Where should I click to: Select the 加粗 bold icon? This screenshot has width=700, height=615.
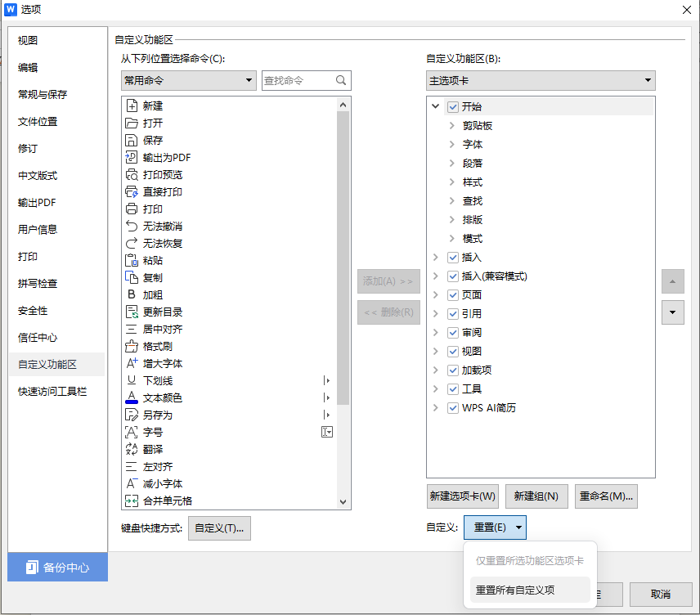pyautogui.click(x=131, y=294)
